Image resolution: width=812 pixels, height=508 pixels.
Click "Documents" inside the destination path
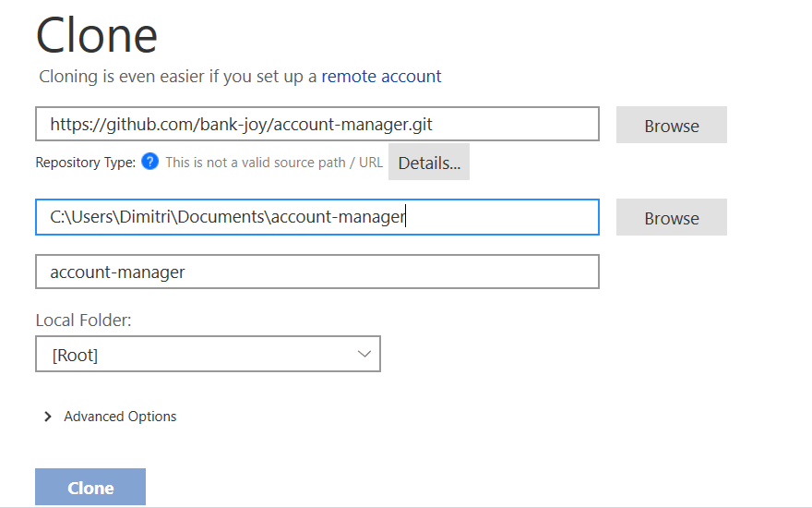click(x=222, y=217)
